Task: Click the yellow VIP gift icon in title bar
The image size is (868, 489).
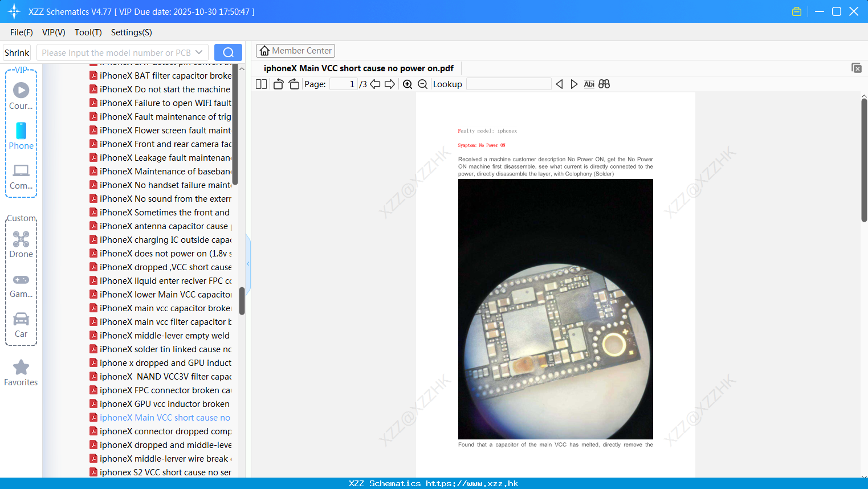Action: (x=797, y=11)
